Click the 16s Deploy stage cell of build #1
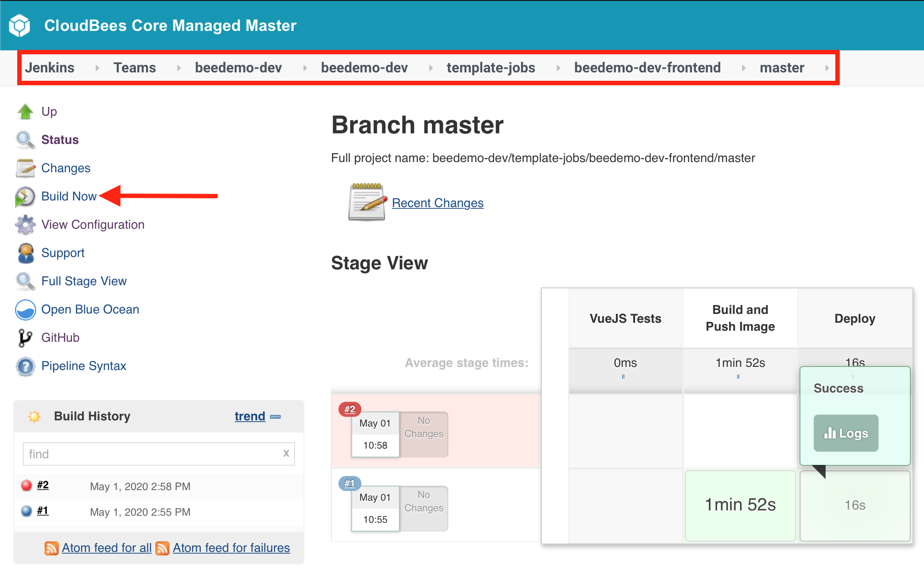 [x=855, y=505]
